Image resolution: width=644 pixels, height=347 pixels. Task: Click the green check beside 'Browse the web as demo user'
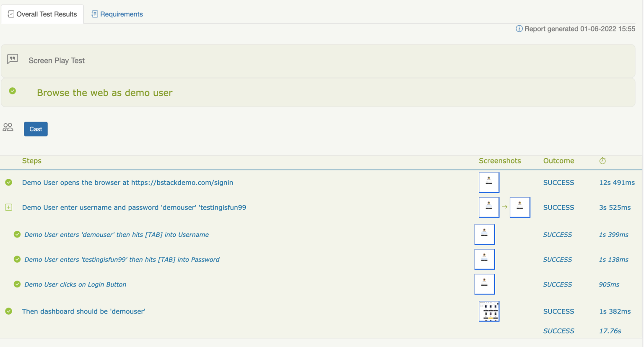tap(12, 90)
